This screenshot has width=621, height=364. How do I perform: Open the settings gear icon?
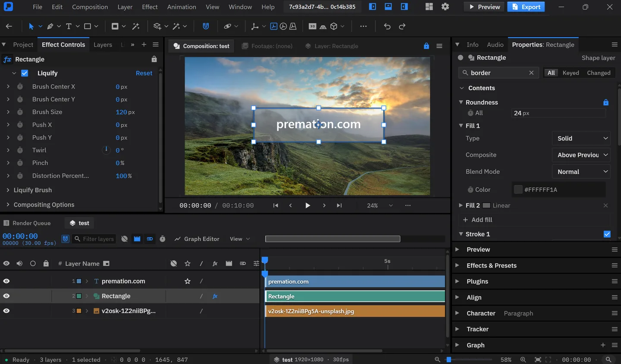pos(445,7)
